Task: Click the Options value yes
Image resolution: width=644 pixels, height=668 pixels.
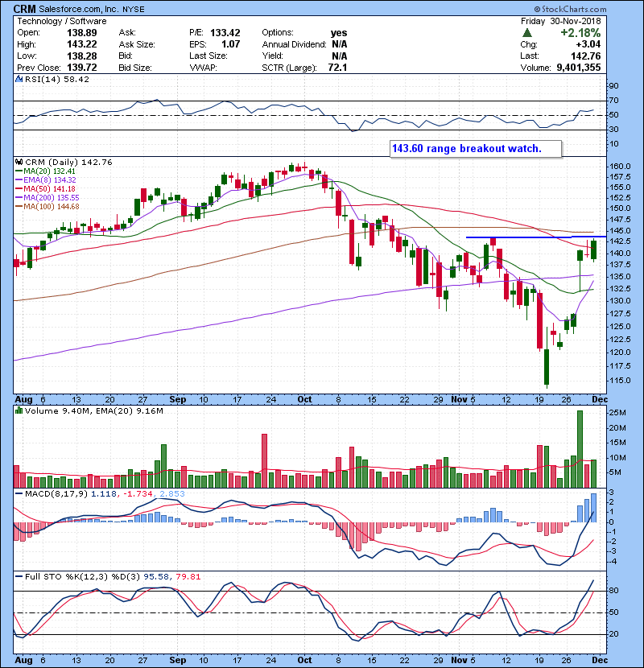Action: click(x=339, y=33)
